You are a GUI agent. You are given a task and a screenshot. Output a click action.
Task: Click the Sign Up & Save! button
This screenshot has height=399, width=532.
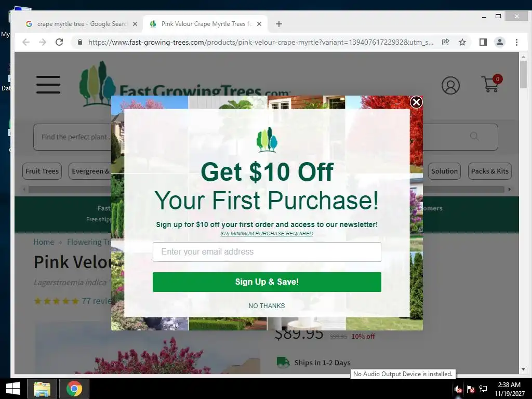pyautogui.click(x=267, y=282)
